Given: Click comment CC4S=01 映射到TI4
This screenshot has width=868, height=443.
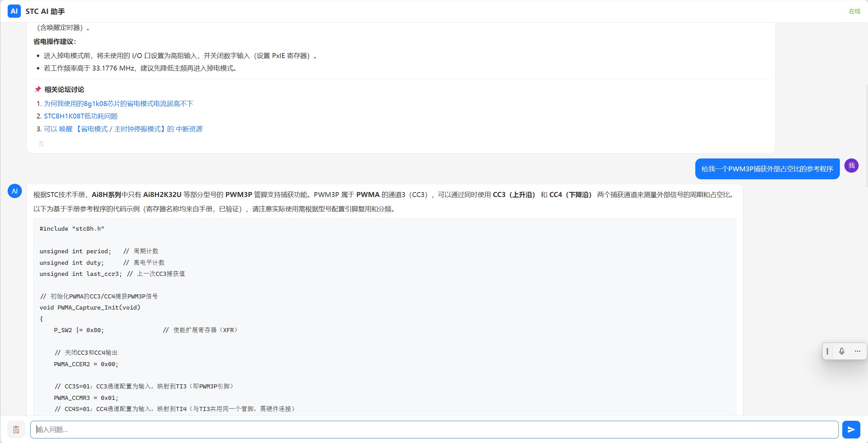Looking at the screenshot, I should [175, 409].
